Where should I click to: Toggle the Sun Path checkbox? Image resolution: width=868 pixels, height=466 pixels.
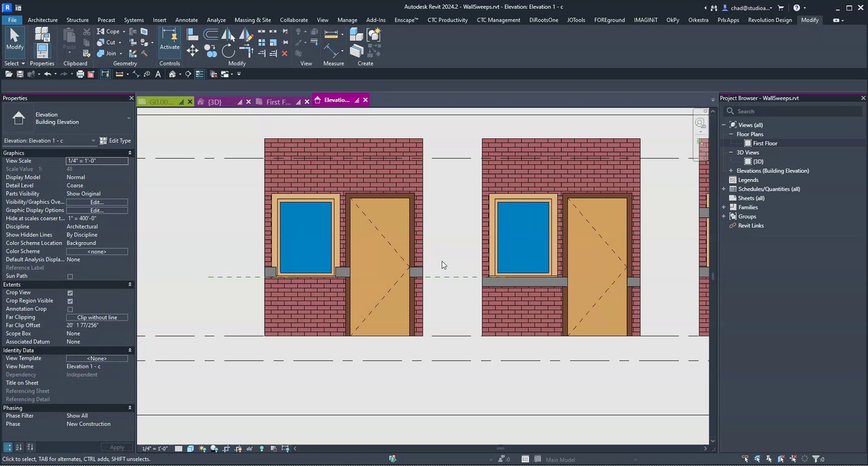click(x=70, y=276)
